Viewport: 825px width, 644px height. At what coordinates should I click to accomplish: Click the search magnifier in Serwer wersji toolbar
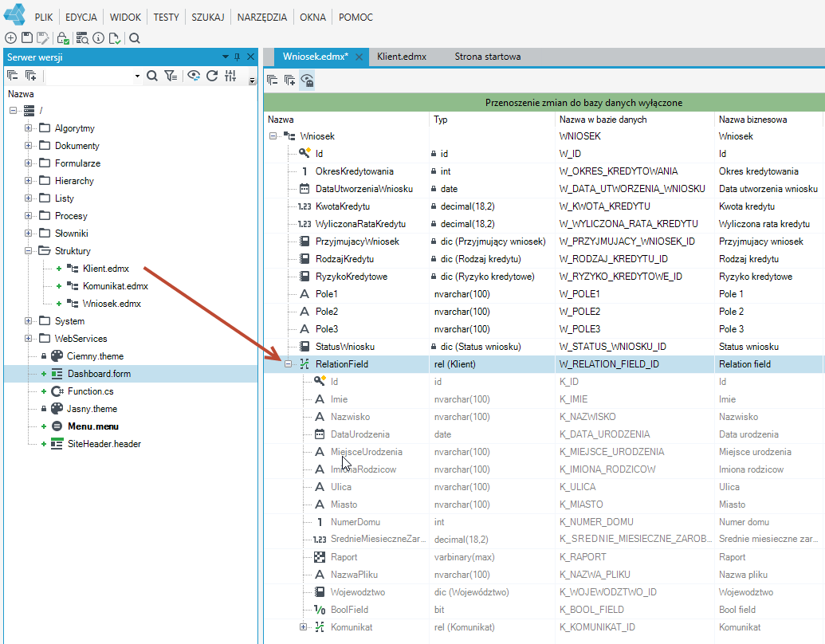click(x=152, y=76)
